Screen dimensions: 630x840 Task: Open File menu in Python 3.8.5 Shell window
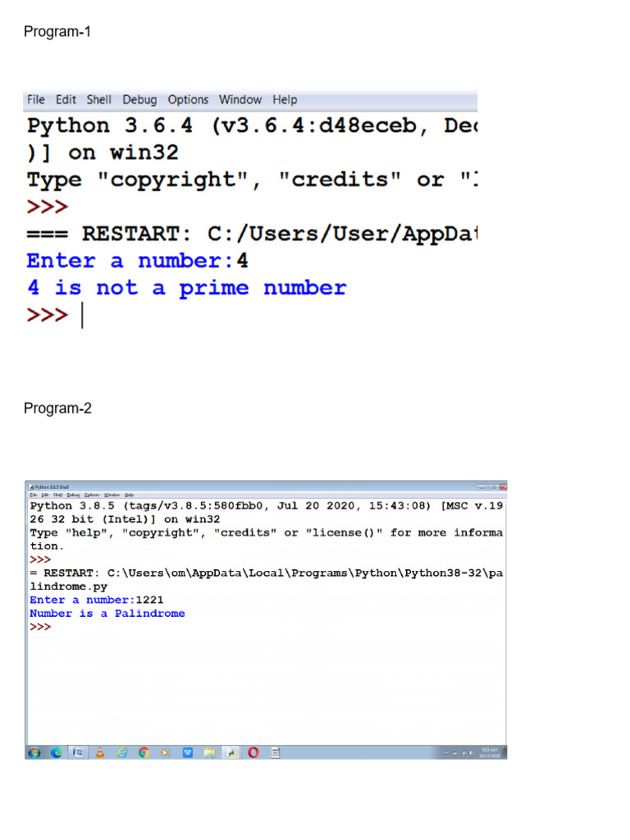coord(33,495)
